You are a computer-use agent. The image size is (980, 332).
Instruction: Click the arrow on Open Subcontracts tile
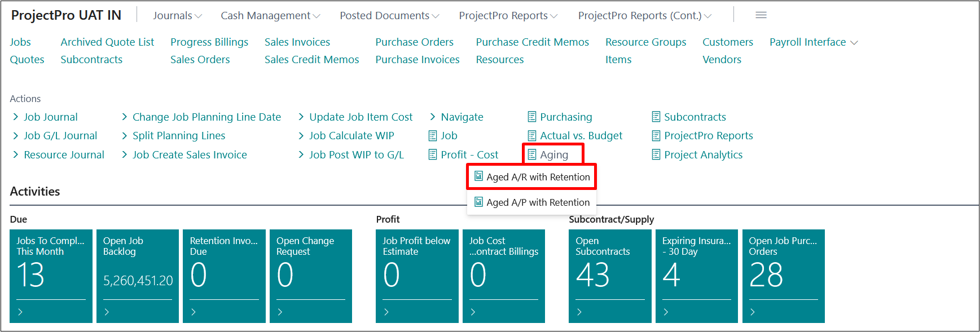579,312
